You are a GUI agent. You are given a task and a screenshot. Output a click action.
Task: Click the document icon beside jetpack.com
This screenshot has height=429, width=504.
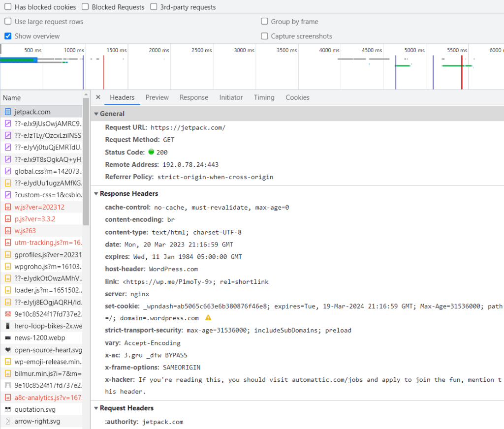coord(8,112)
